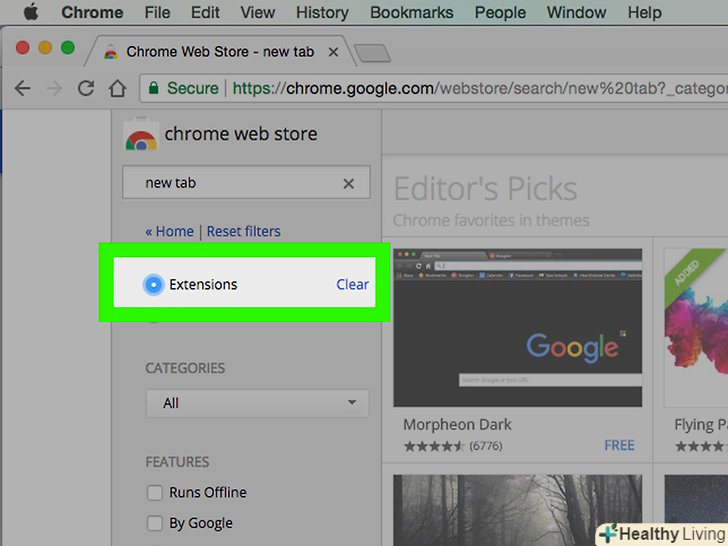Click the Morpheon Dark title
The width and height of the screenshot is (728, 546).
[457, 424]
